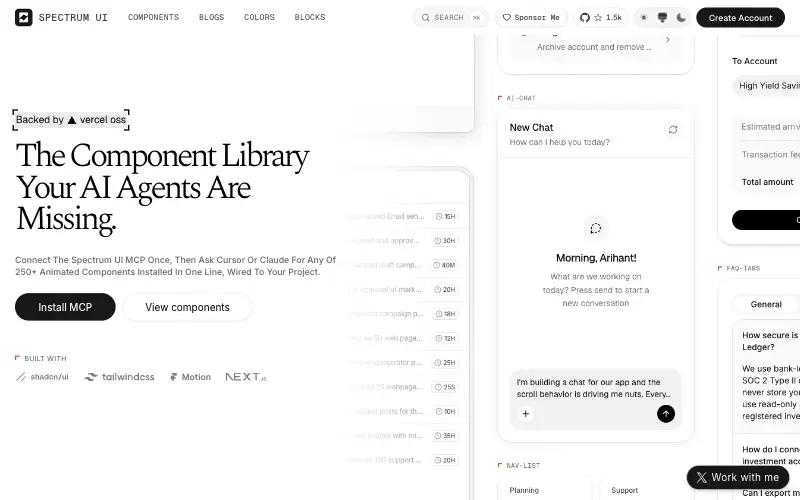Click the refresh icon in New Chat

click(x=673, y=130)
